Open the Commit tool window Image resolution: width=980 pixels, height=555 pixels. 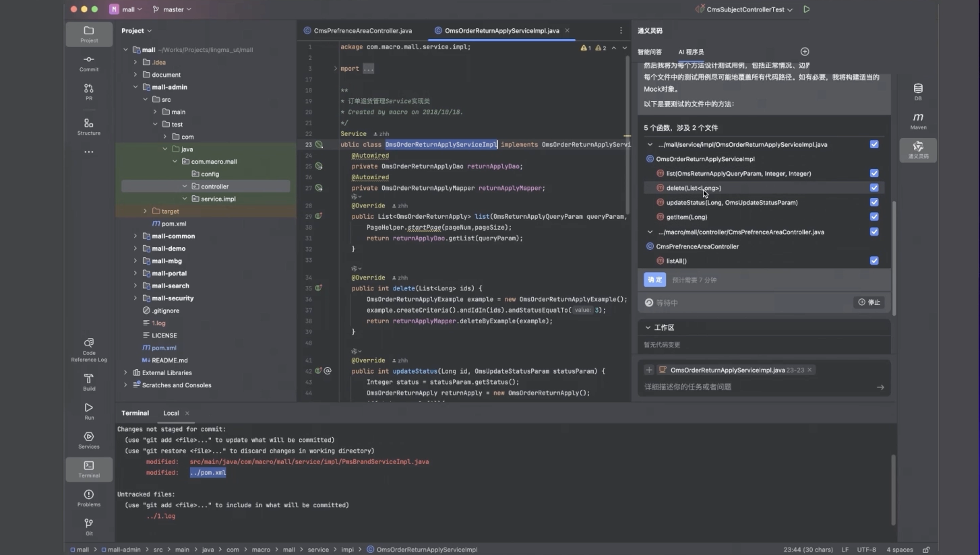pos(89,63)
